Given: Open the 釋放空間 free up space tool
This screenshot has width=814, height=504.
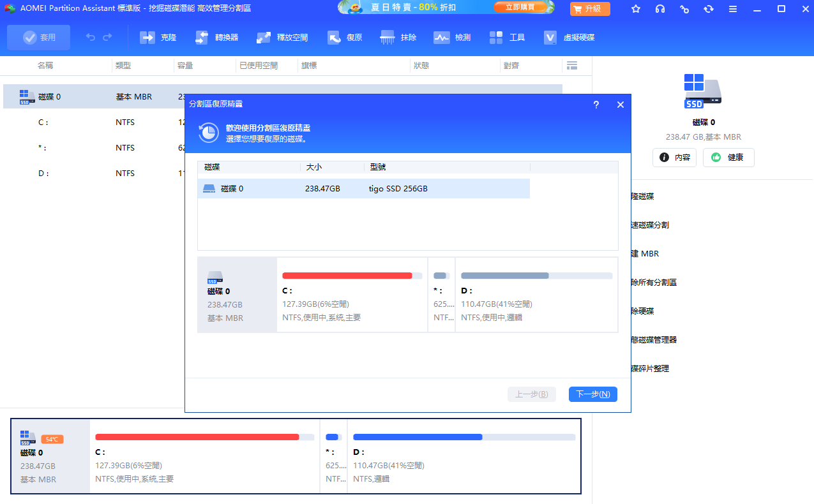Looking at the screenshot, I should [x=282, y=38].
